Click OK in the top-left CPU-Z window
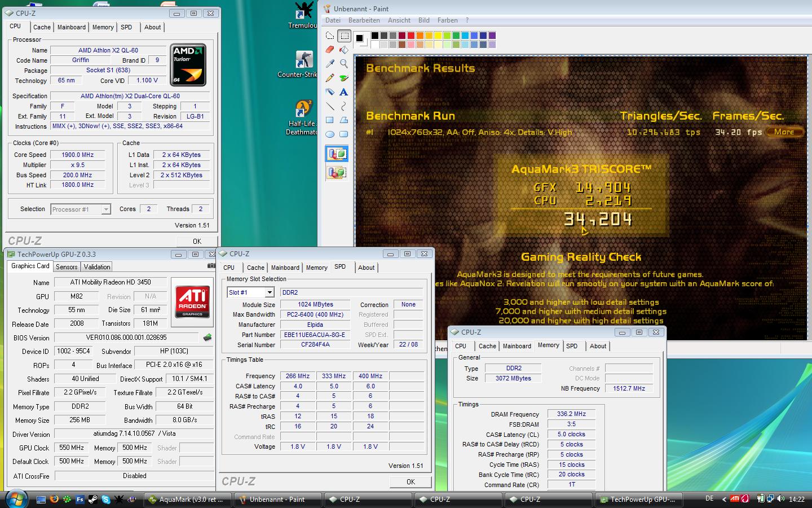This screenshot has width=812, height=508. point(197,242)
